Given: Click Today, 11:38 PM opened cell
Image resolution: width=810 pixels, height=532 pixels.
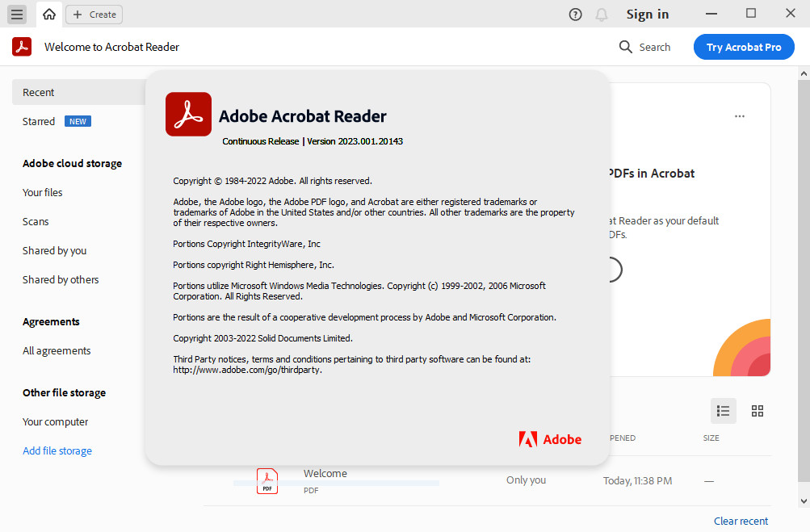Looking at the screenshot, I should coord(637,481).
